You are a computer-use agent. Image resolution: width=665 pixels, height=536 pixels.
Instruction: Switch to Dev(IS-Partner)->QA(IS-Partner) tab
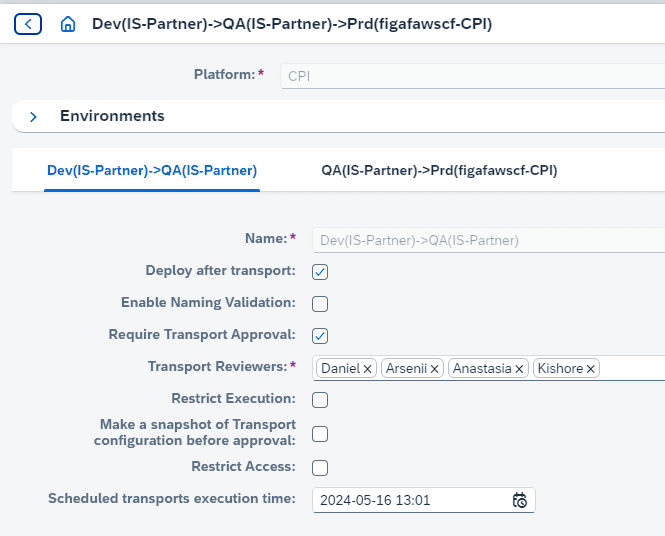(152, 170)
